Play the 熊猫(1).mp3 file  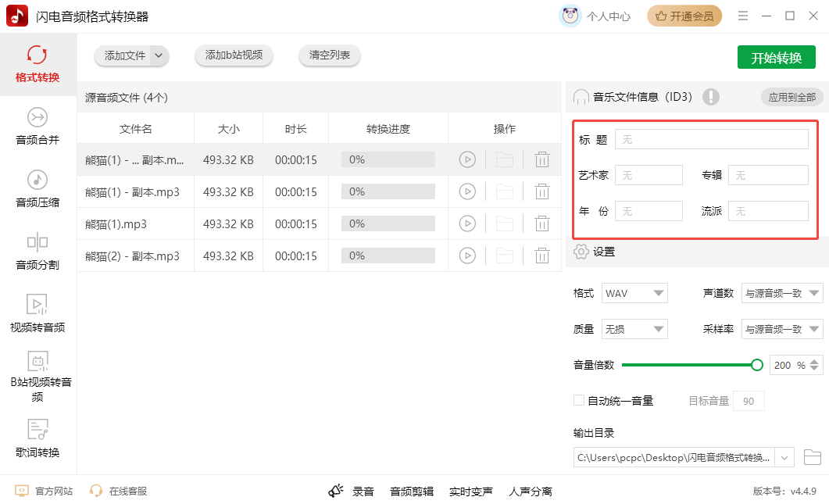pos(467,223)
